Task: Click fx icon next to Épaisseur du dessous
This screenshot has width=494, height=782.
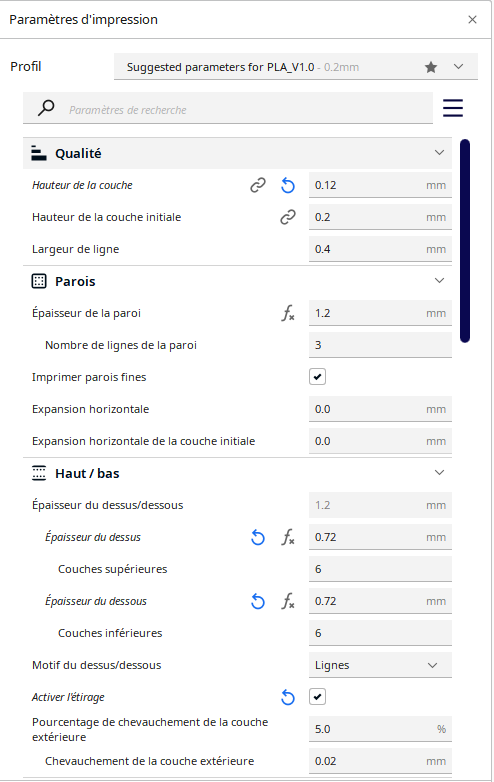Action: pos(288,601)
